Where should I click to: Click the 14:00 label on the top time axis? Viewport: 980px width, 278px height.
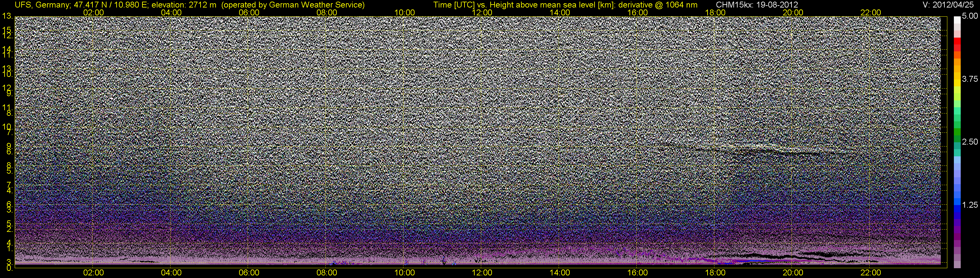(560, 12)
